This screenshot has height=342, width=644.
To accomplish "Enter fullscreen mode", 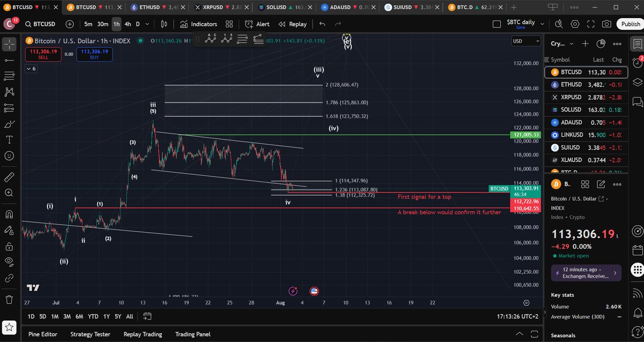I will tap(591, 24).
